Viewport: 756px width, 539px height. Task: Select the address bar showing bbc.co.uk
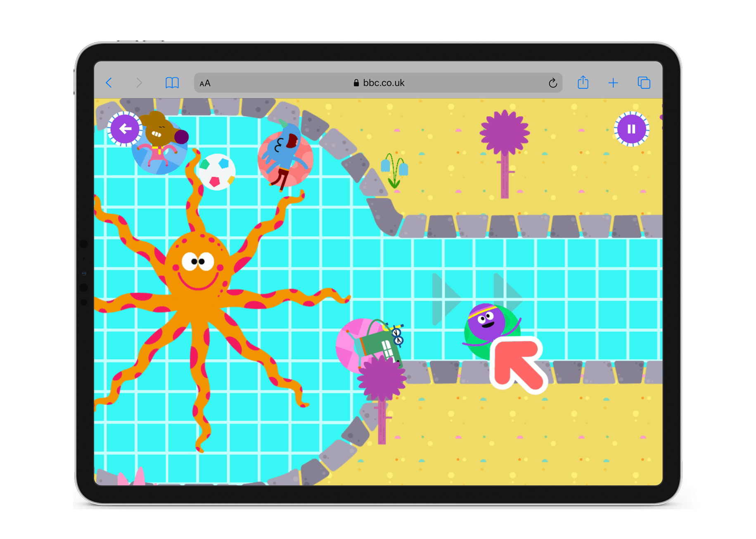pos(378,83)
